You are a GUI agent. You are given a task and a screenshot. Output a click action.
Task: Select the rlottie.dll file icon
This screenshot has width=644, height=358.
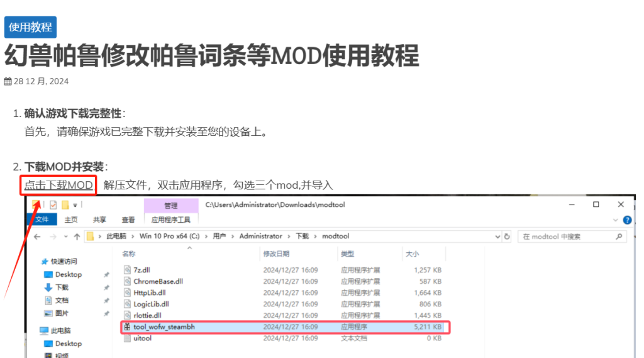[x=127, y=315]
